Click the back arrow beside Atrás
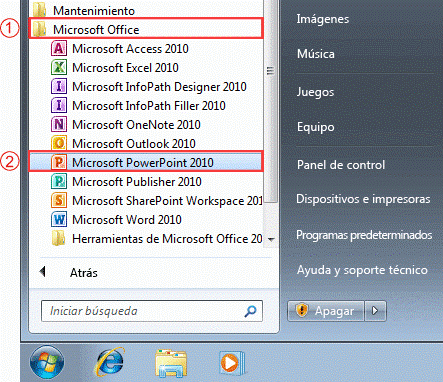The image size is (443, 382). point(42,272)
